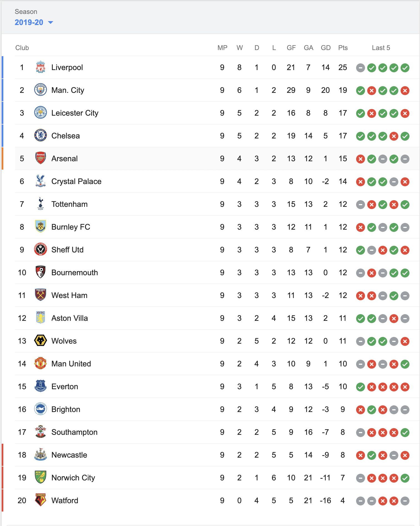Click the Pts column header
The image size is (420, 526).
[343, 48]
